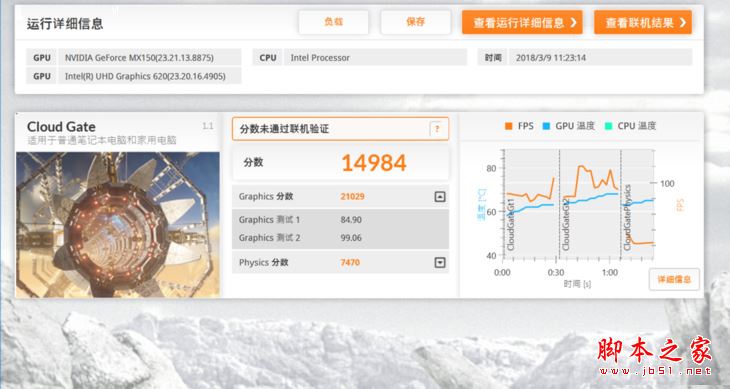Open 查看联机结果 orange button
730x389 pixels.
[642, 22]
